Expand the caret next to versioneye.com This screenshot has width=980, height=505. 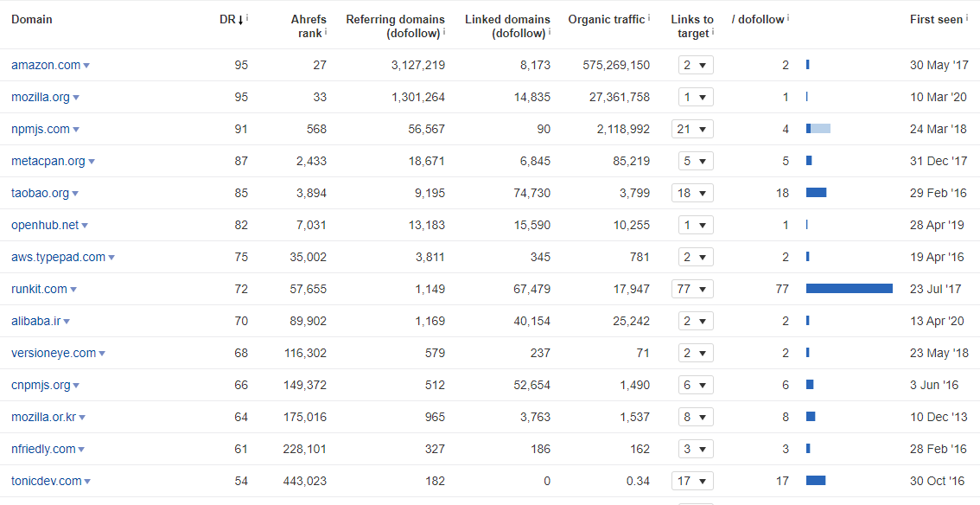pos(102,354)
